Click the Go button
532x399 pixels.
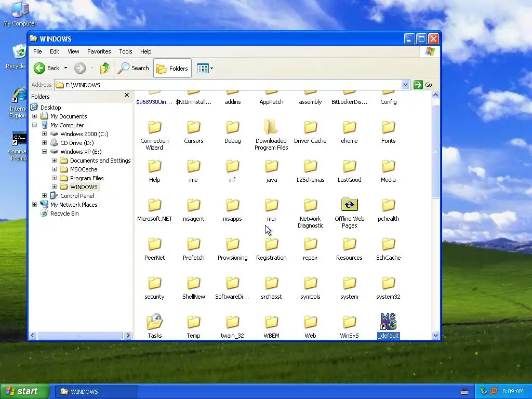pyautogui.click(x=423, y=85)
